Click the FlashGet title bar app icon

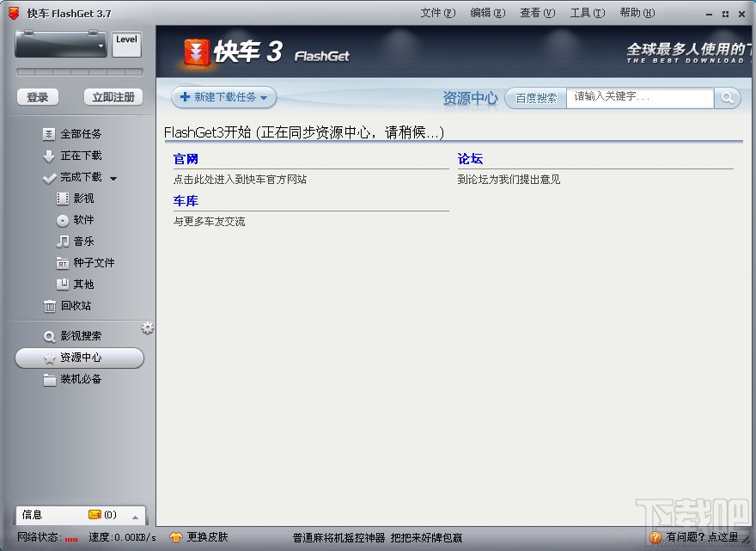[14, 13]
